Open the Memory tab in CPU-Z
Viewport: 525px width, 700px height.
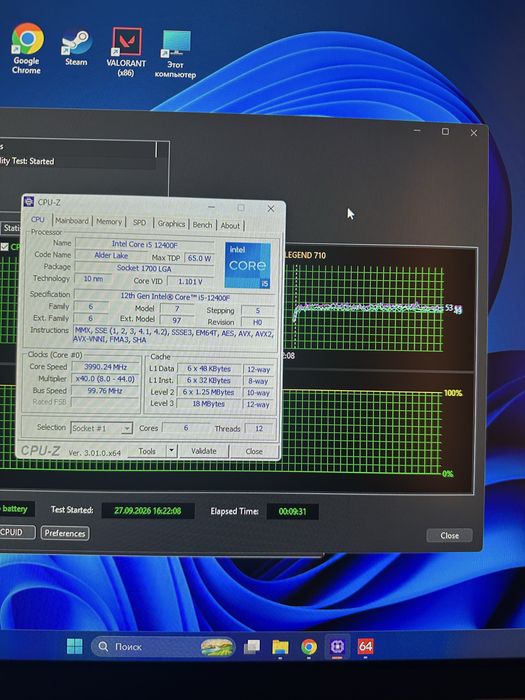(x=108, y=221)
